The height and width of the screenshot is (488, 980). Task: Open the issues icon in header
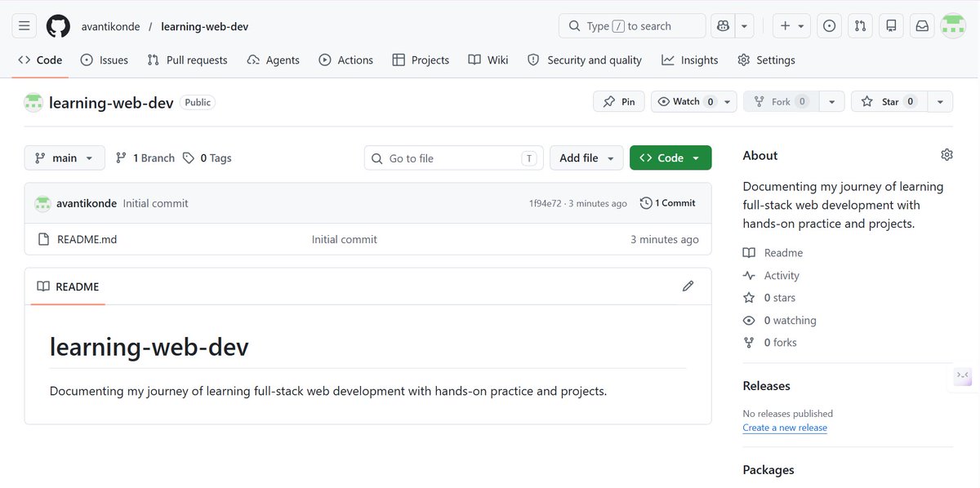pos(829,26)
